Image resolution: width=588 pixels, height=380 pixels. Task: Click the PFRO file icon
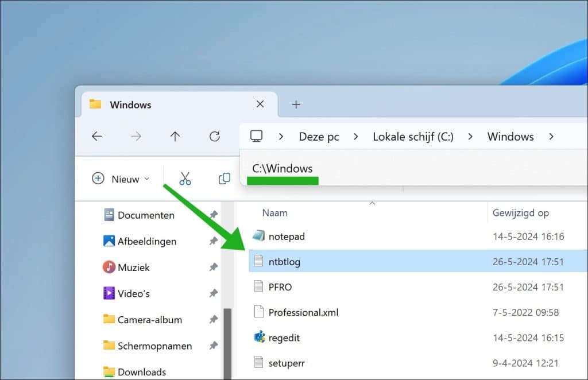click(x=258, y=286)
